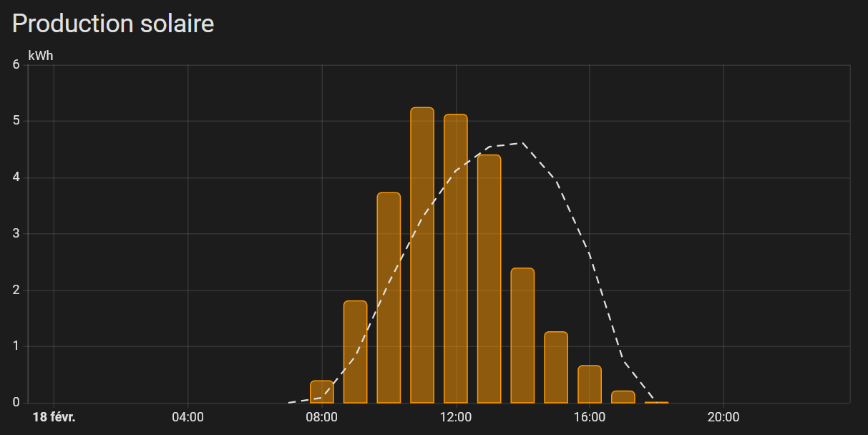Select the 14:00 solar production bar

tap(522, 335)
